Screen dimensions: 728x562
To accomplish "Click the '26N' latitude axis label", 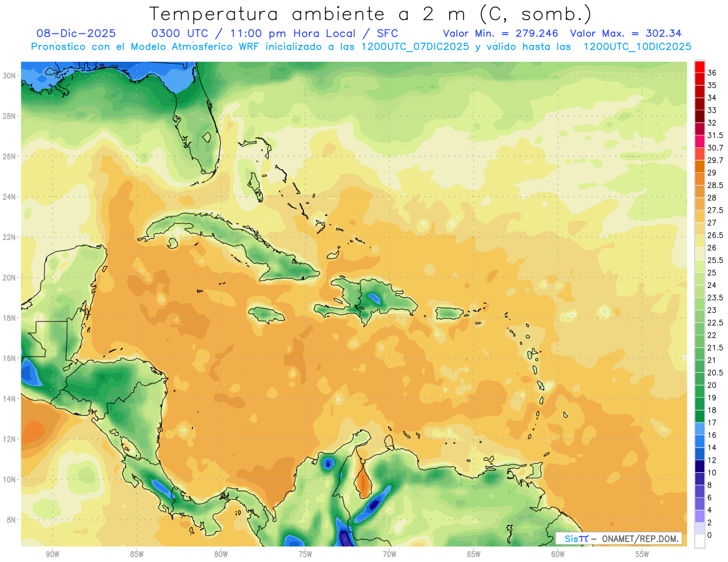I will click(x=10, y=156).
